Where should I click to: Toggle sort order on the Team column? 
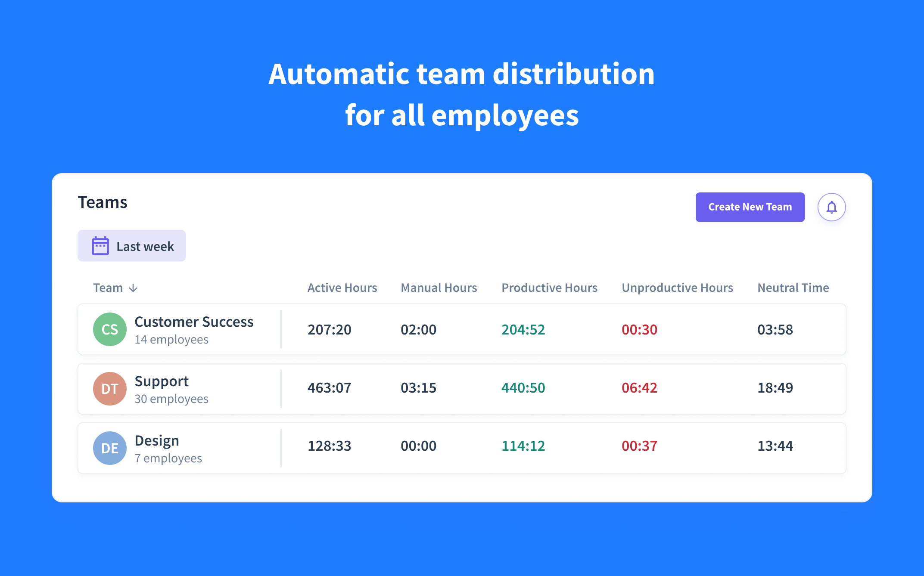115,288
